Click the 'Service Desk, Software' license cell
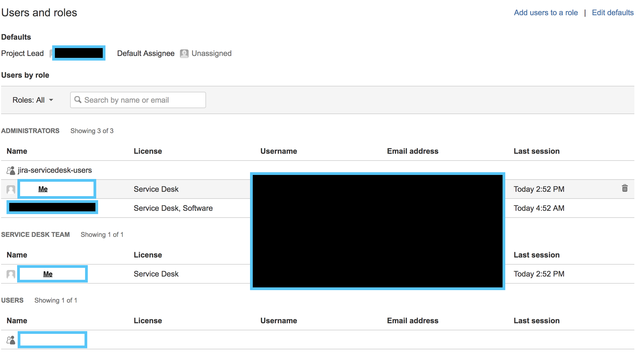Viewport: 636px width, 364px height. pyautogui.click(x=173, y=208)
